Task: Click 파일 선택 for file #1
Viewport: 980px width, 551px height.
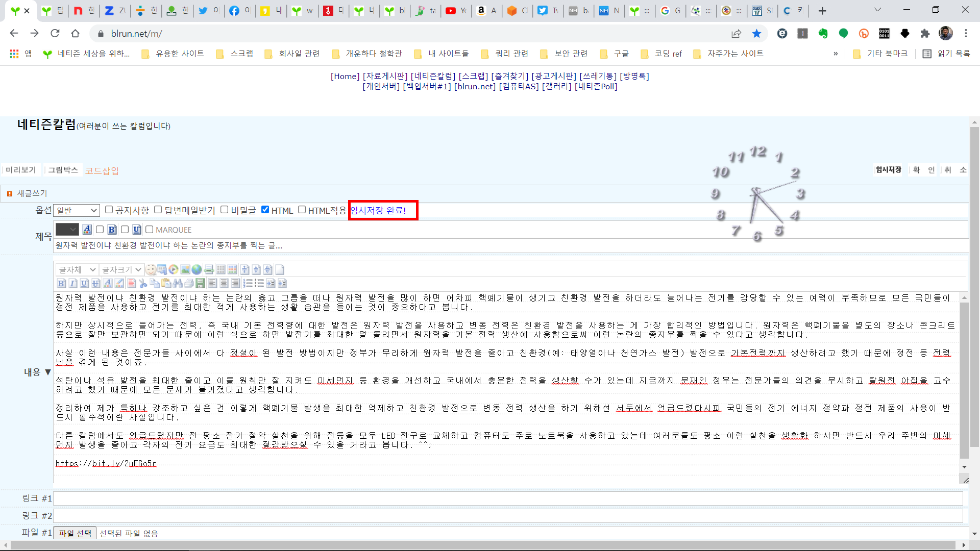Action: [75, 533]
